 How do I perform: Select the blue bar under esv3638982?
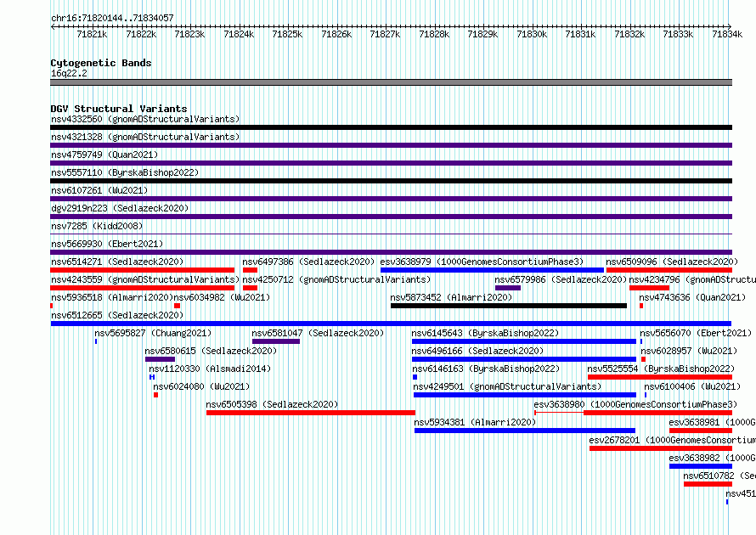click(x=701, y=466)
